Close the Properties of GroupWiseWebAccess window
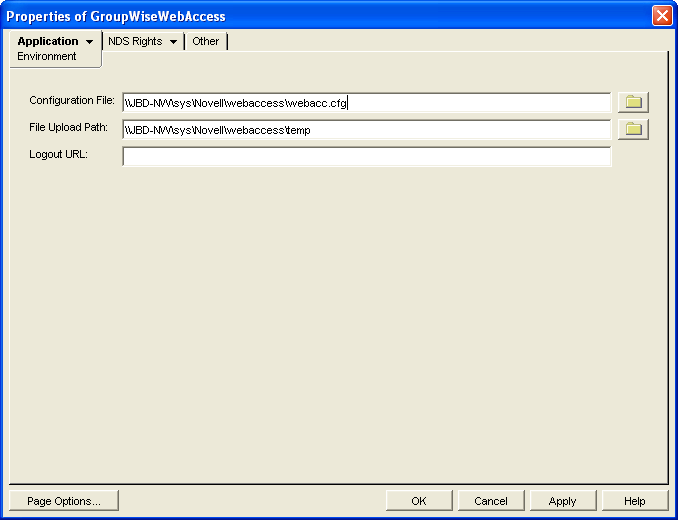The image size is (678, 520). point(662,16)
